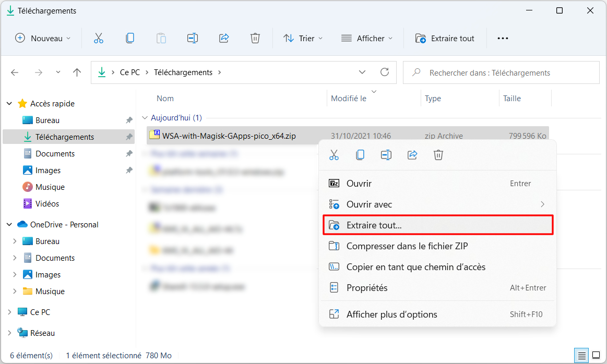Open the Afficher view menu
Viewport: 607px width, 364px height.
(366, 38)
